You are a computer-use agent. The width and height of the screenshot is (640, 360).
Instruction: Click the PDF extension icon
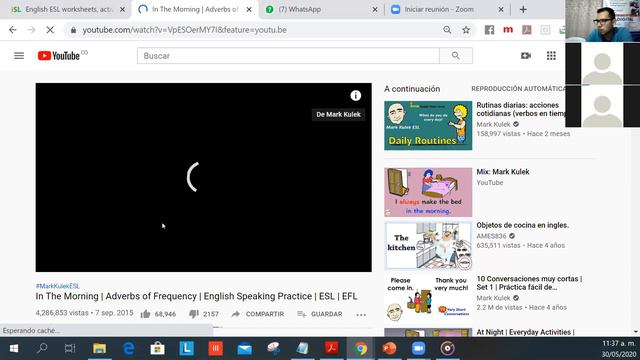click(x=527, y=30)
